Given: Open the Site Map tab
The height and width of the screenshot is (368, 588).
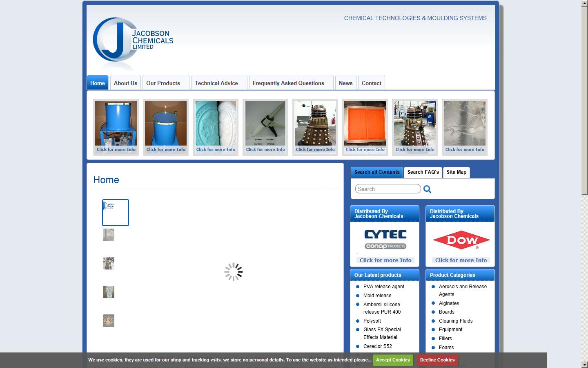Looking at the screenshot, I should pos(456,172).
